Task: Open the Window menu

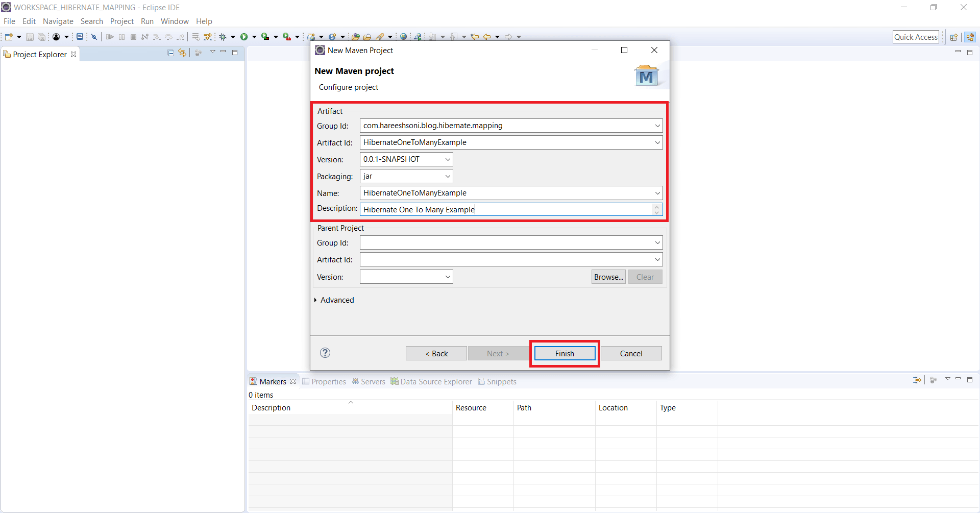Action: tap(175, 21)
